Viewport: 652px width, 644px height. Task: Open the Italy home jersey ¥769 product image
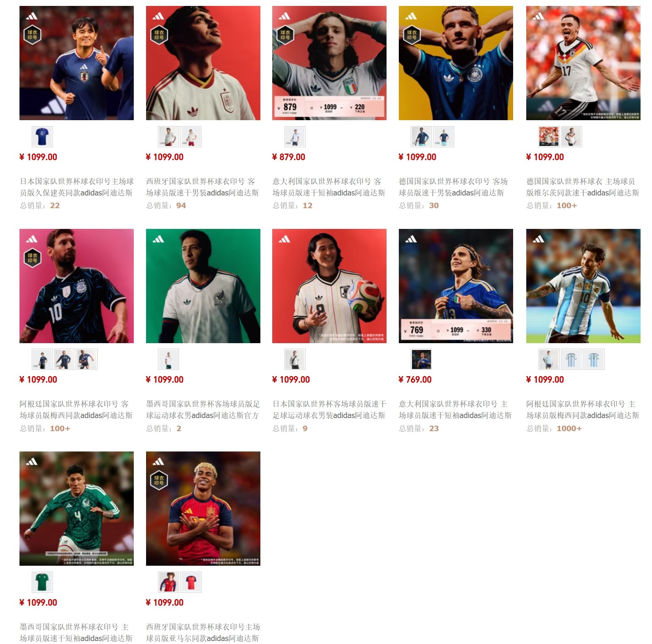coord(456,286)
